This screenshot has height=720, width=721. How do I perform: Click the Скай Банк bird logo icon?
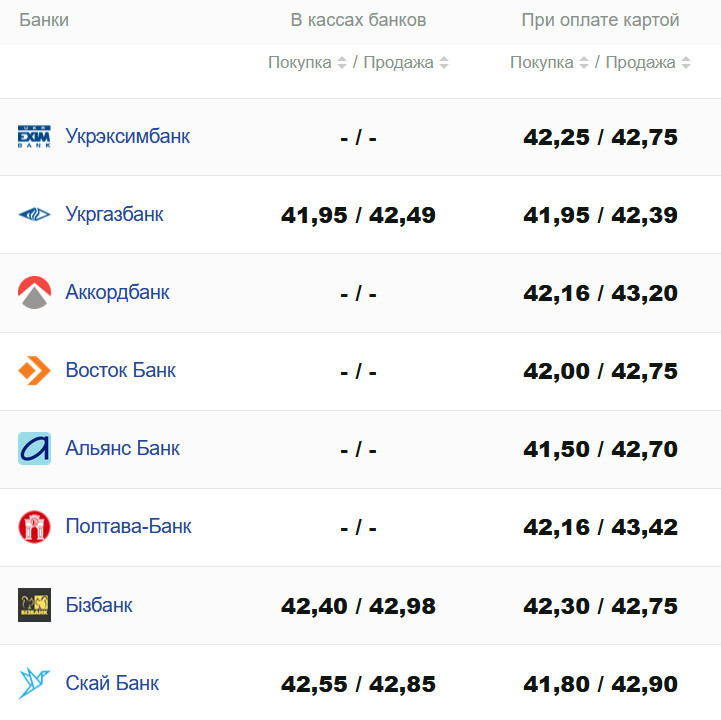(34, 683)
